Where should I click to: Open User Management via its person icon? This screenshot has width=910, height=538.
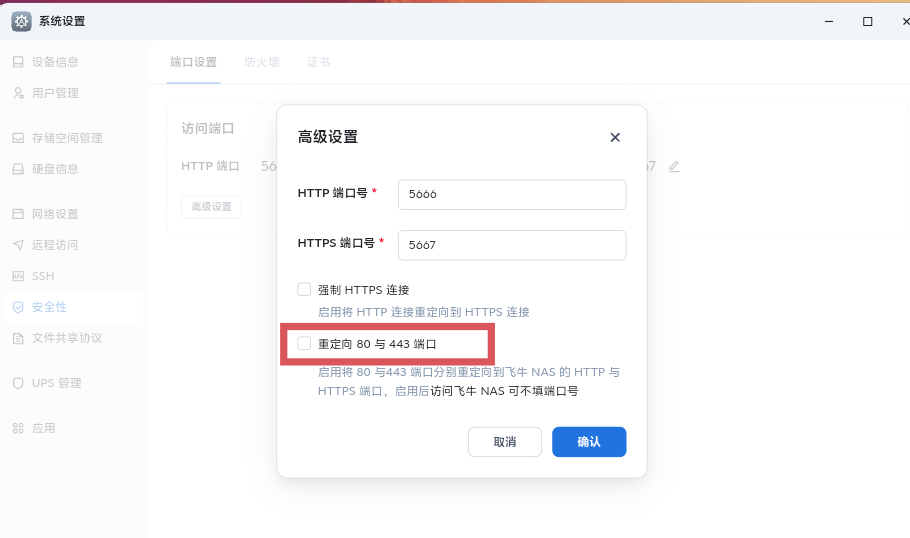tap(17, 93)
